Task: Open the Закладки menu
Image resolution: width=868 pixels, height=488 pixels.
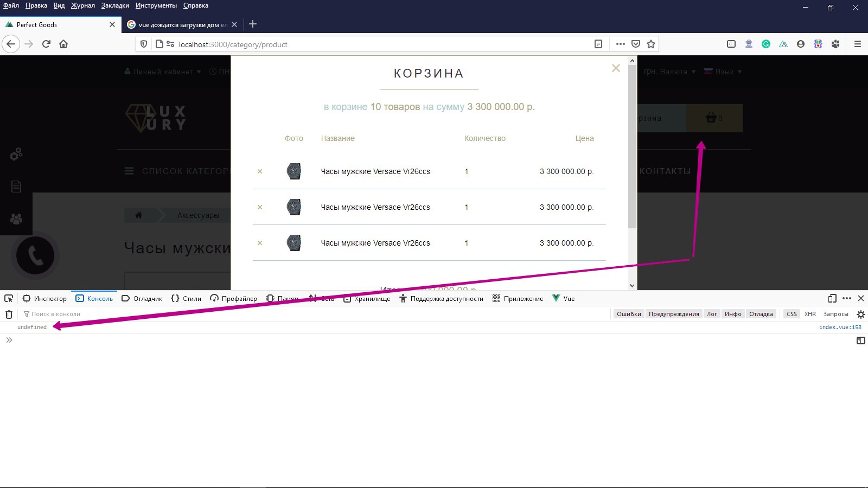Action: click(115, 5)
